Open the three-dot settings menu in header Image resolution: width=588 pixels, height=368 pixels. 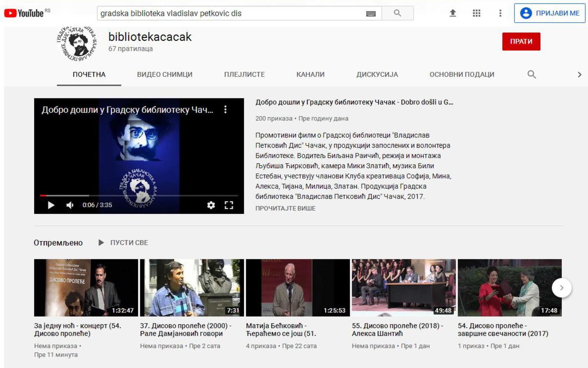tap(500, 13)
